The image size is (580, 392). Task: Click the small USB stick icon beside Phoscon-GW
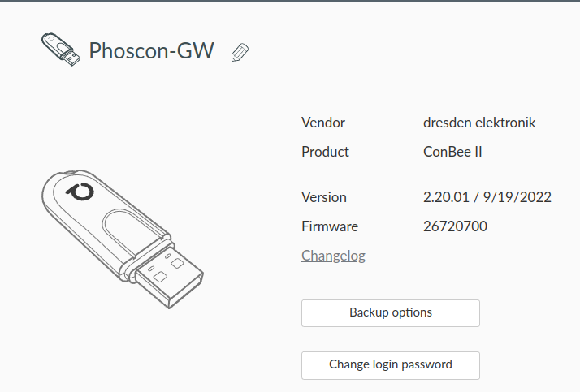pos(60,50)
